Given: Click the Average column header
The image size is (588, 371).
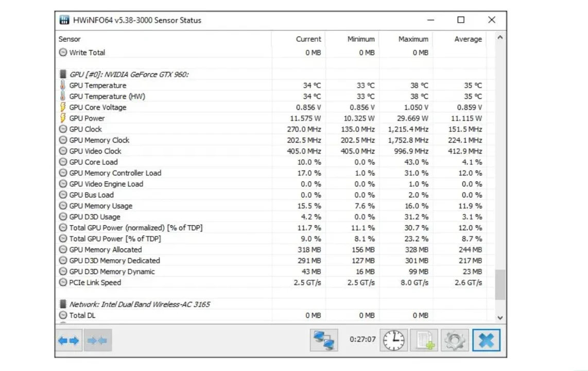Looking at the screenshot, I should 460,39.
